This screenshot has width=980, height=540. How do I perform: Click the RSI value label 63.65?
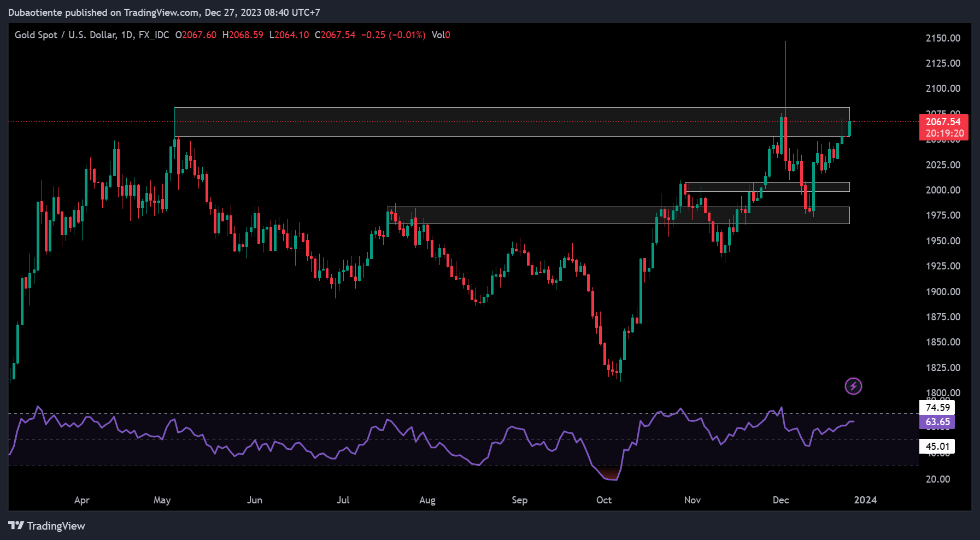point(937,422)
